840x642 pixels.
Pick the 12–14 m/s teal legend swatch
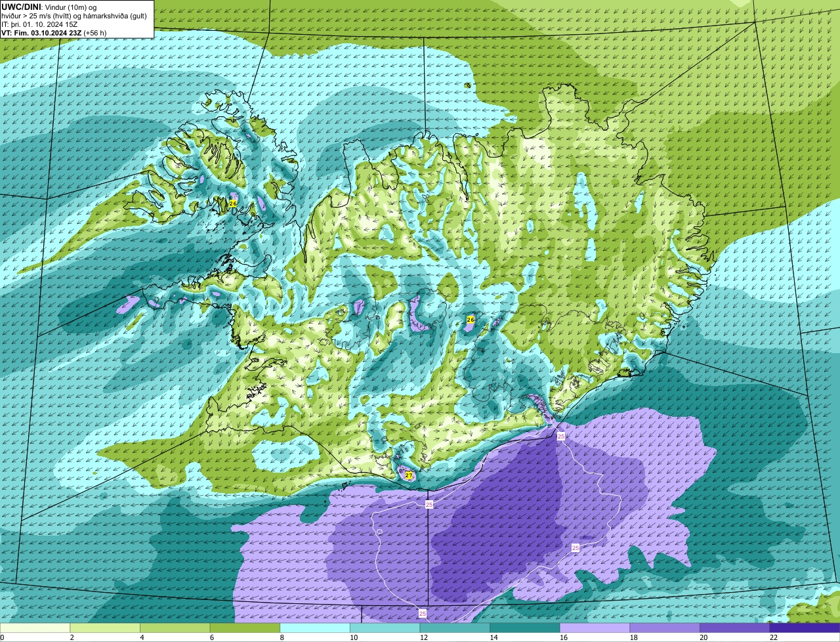click(x=455, y=628)
